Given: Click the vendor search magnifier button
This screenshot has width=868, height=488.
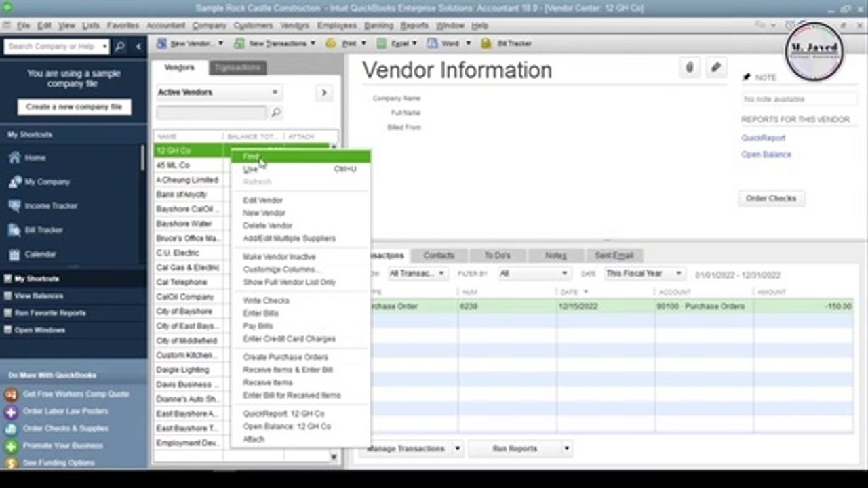Looking at the screenshot, I should point(275,113).
